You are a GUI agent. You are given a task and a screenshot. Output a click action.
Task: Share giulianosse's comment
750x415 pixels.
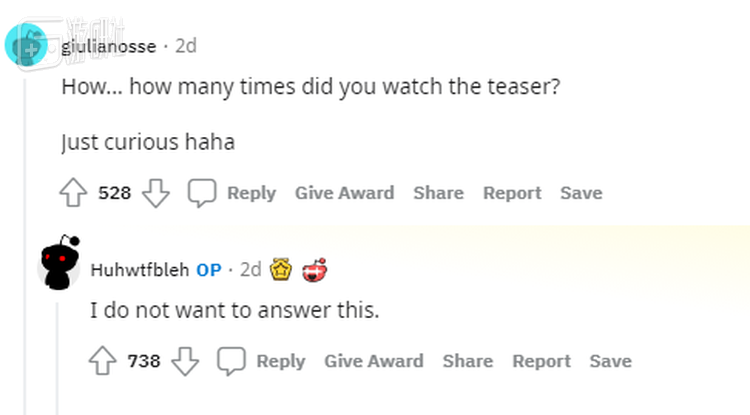pyautogui.click(x=438, y=193)
